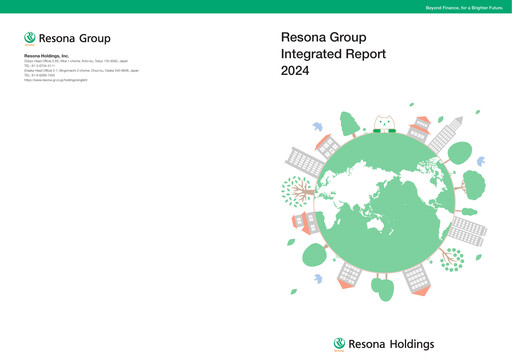Click the cat mascot atop the globe
Screen dimensions: 512x362
pyautogui.click(x=384, y=124)
